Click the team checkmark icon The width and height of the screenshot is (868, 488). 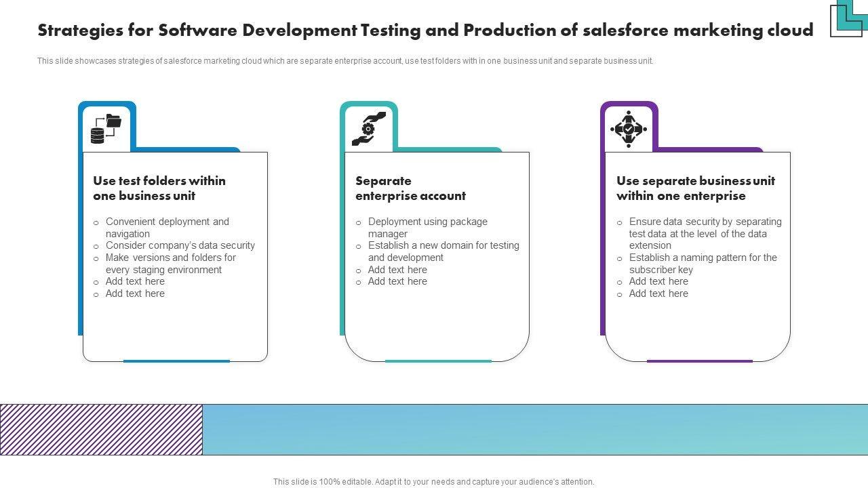click(x=629, y=129)
